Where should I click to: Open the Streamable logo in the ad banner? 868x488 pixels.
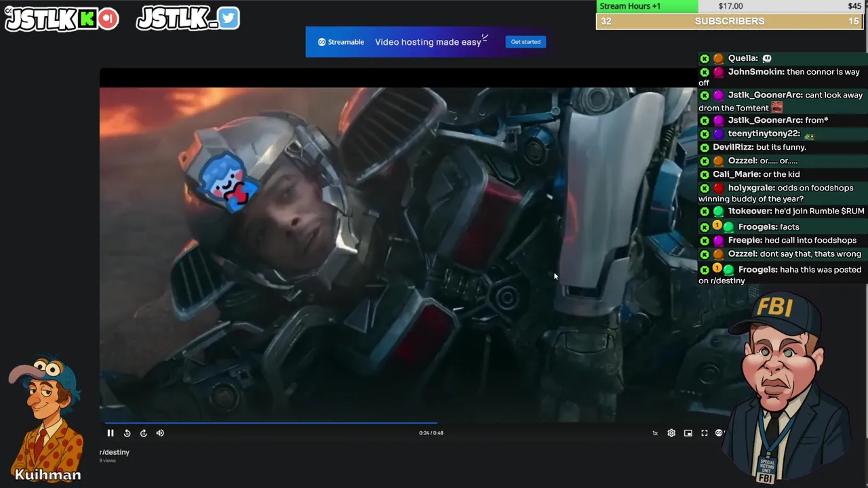[341, 42]
